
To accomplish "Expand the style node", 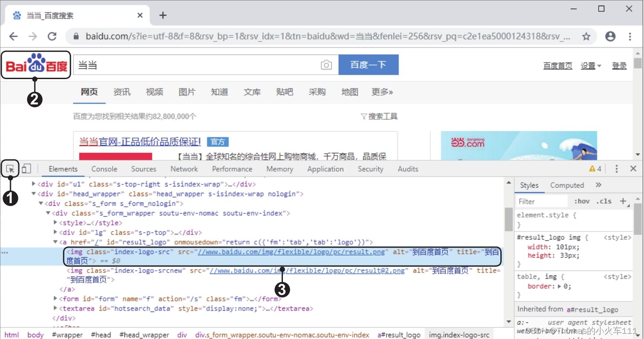I will [x=55, y=223].
